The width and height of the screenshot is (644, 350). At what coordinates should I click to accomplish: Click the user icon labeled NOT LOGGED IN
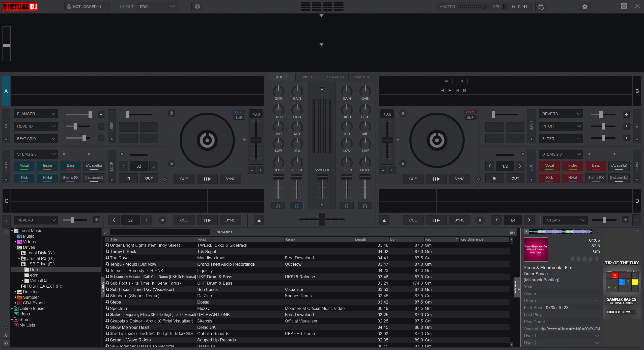69,6
